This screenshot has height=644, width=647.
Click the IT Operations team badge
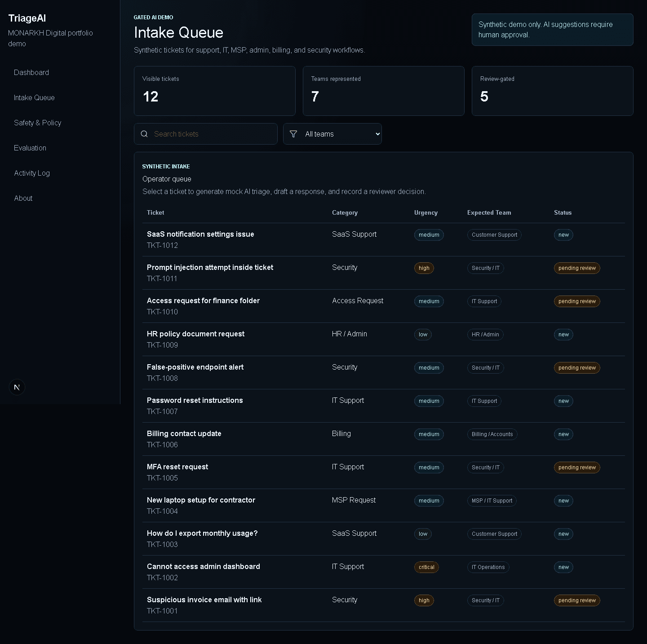coord(488,567)
